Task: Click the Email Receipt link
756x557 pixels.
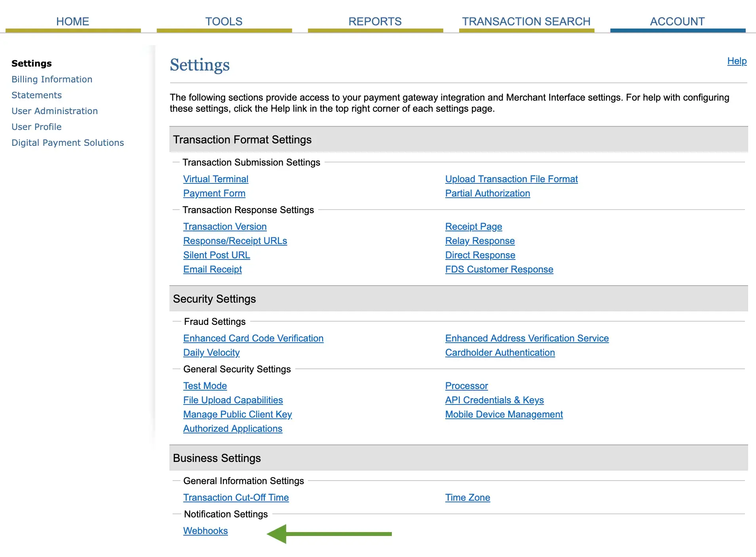Action: click(213, 269)
